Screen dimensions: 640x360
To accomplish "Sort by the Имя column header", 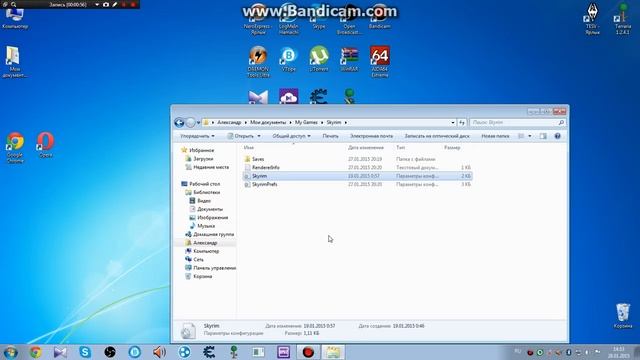I will [249, 147].
